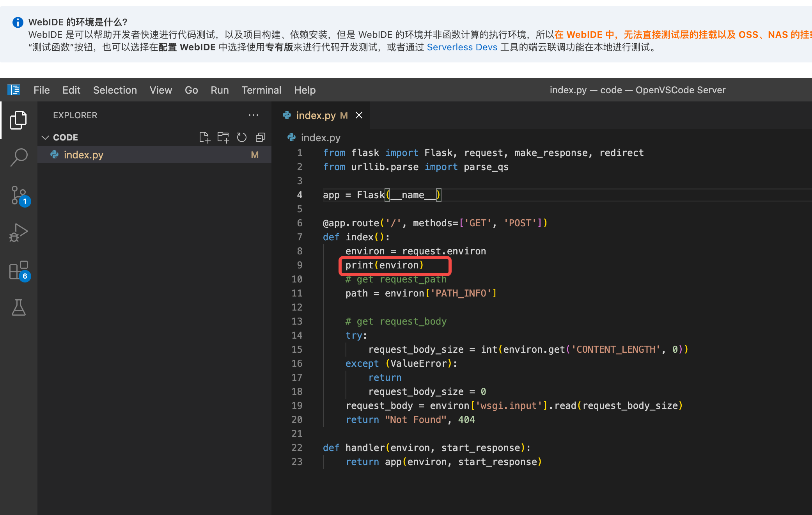Click the @app.route decorator line
812x515 pixels.
pos(435,223)
